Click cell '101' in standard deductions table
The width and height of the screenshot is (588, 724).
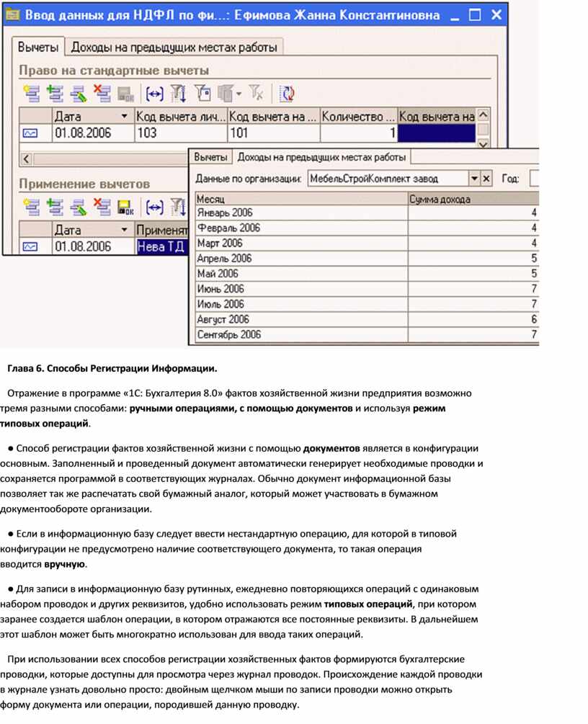pyautogui.click(x=273, y=133)
